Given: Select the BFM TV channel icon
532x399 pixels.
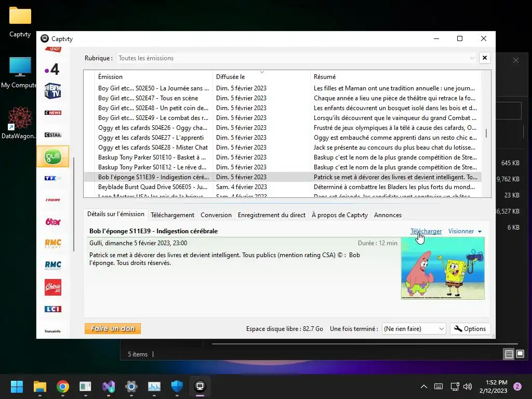Looking at the screenshot, I should click(52, 91).
